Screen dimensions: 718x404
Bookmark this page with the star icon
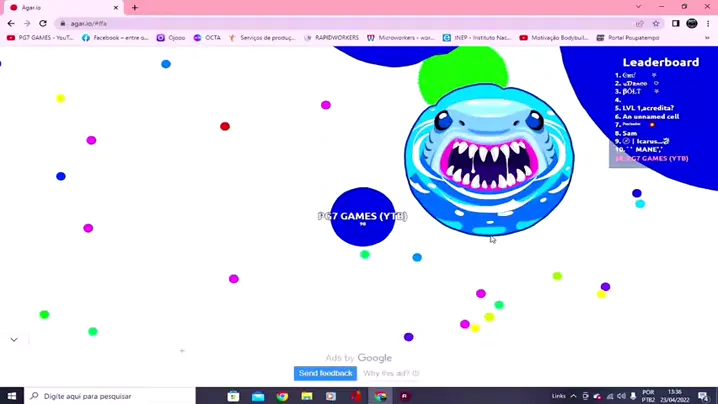click(x=656, y=23)
